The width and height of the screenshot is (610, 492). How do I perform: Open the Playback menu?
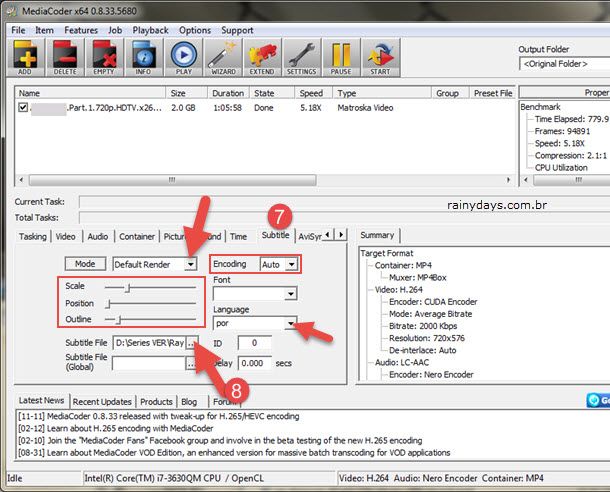(x=150, y=30)
